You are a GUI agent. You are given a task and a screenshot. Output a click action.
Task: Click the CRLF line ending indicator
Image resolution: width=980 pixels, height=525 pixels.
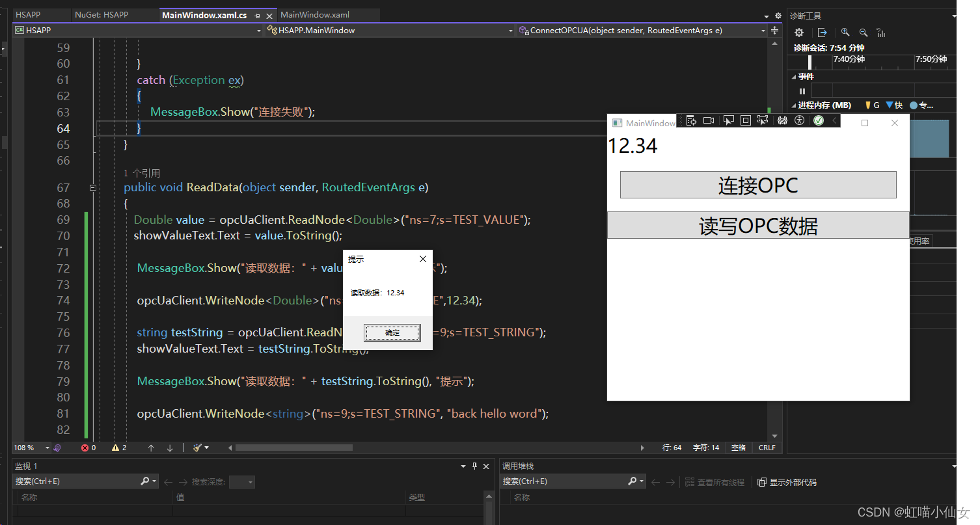(x=767, y=448)
